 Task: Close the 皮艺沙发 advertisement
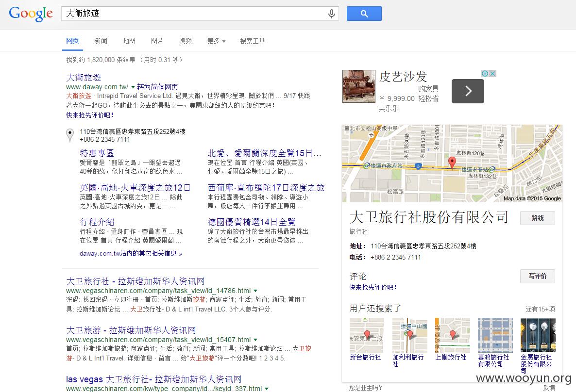point(492,73)
